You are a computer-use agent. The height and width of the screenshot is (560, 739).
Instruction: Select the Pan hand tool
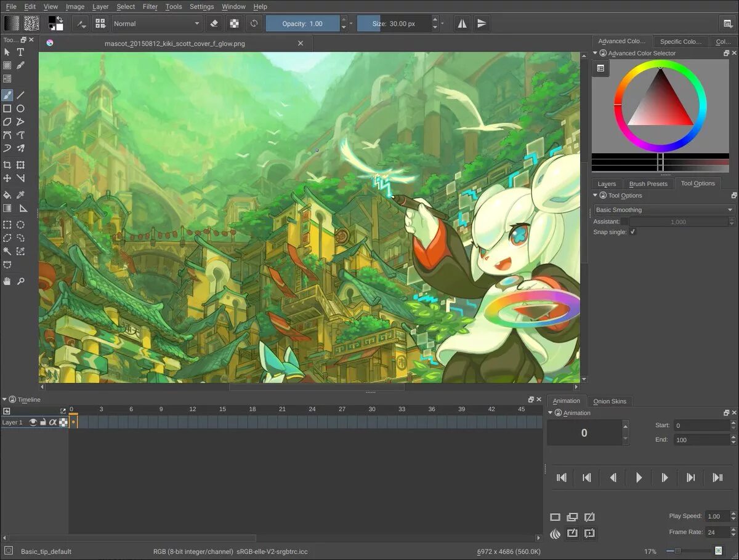tap(7, 281)
